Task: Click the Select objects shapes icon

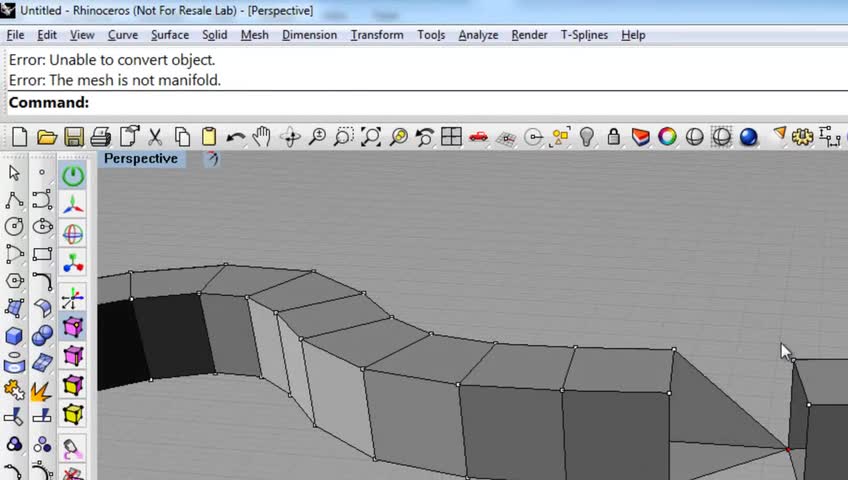Action: click(x=560, y=137)
